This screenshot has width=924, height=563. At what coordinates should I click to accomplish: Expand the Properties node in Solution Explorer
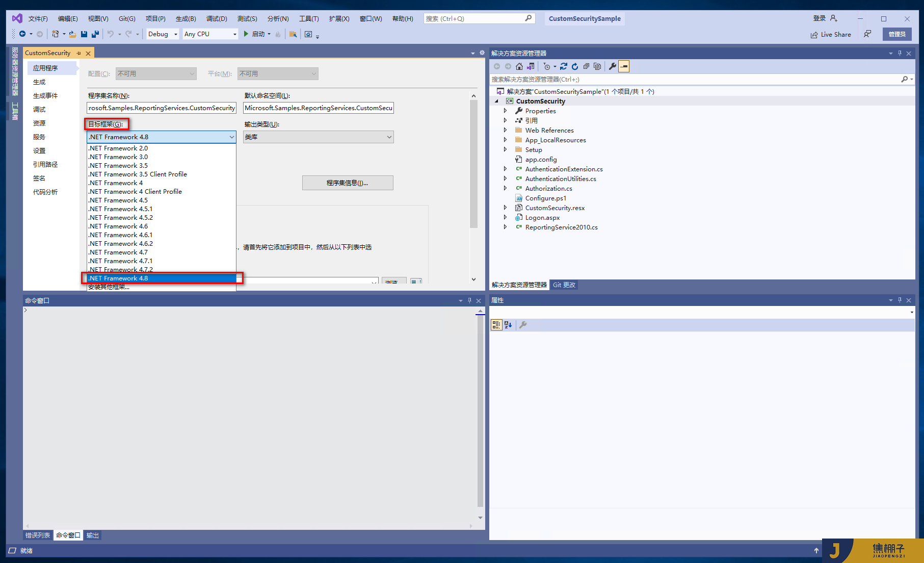[506, 111]
